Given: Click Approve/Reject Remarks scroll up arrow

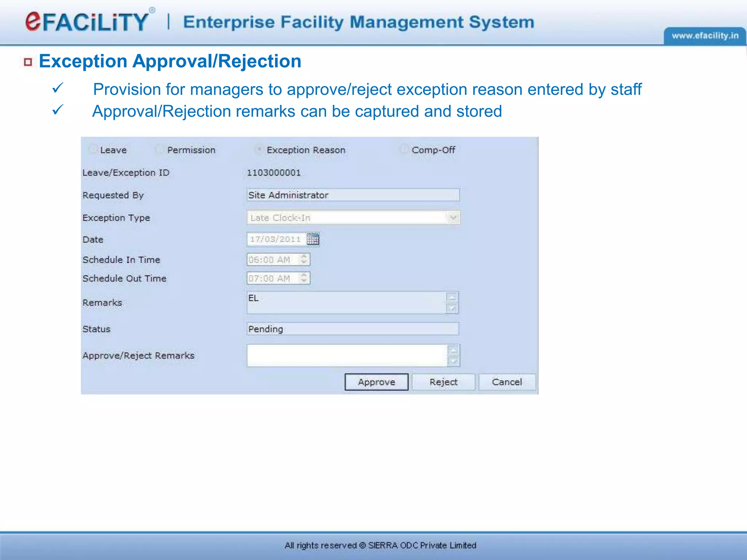Looking at the screenshot, I should tap(453, 350).
